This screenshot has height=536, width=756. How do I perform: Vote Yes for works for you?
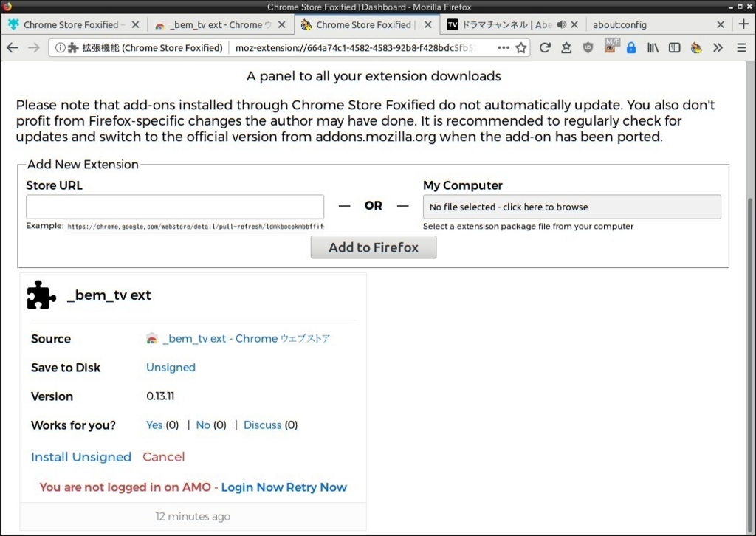pyautogui.click(x=154, y=425)
